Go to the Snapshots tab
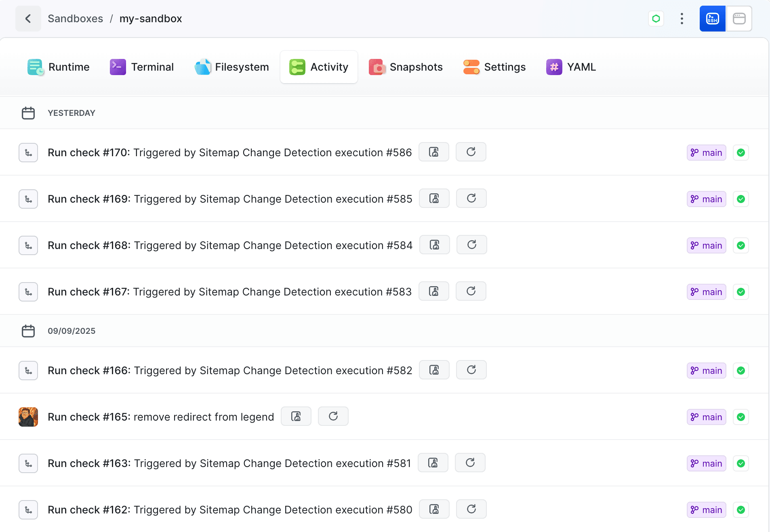Screen dimensions: 770x532 click(x=406, y=67)
